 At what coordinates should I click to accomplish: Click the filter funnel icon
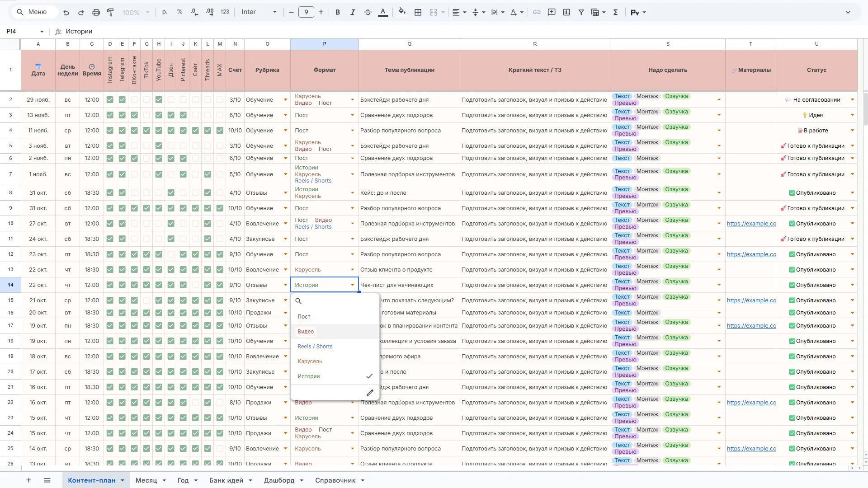pyautogui.click(x=581, y=12)
